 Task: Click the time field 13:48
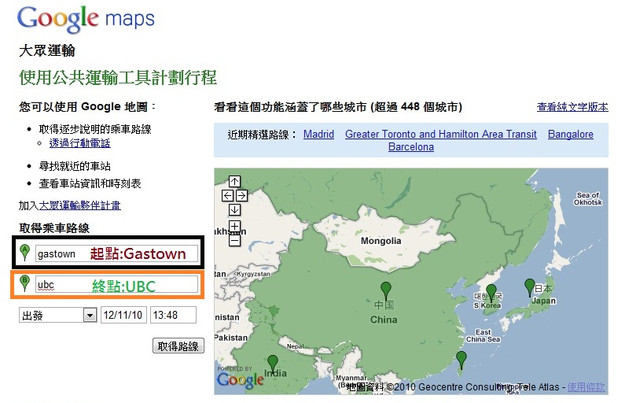(x=173, y=315)
